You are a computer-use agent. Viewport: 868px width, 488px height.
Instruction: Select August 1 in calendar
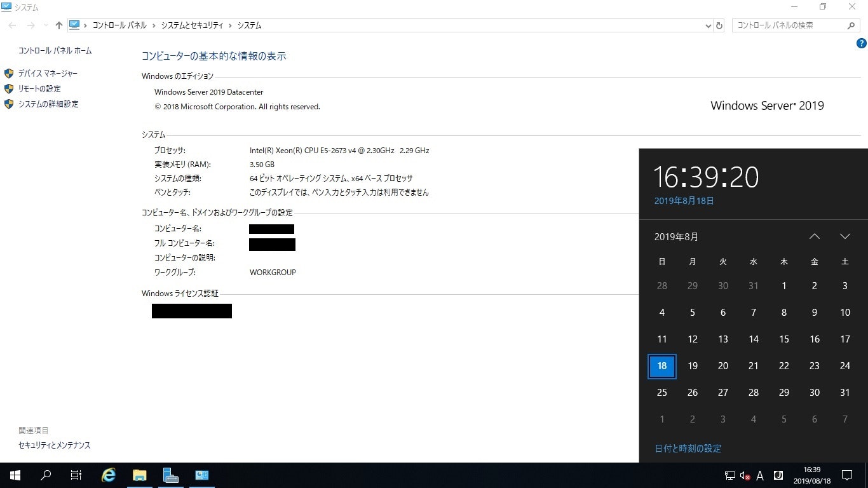(x=784, y=286)
